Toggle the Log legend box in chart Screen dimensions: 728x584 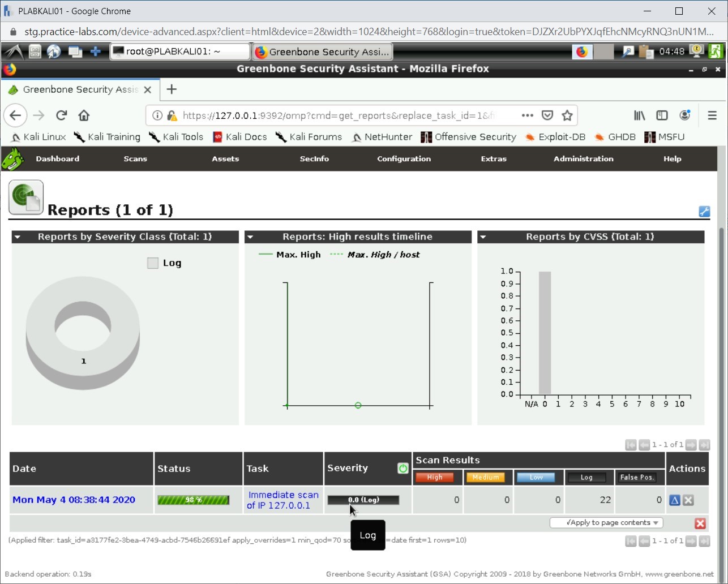tap(153, 263)
